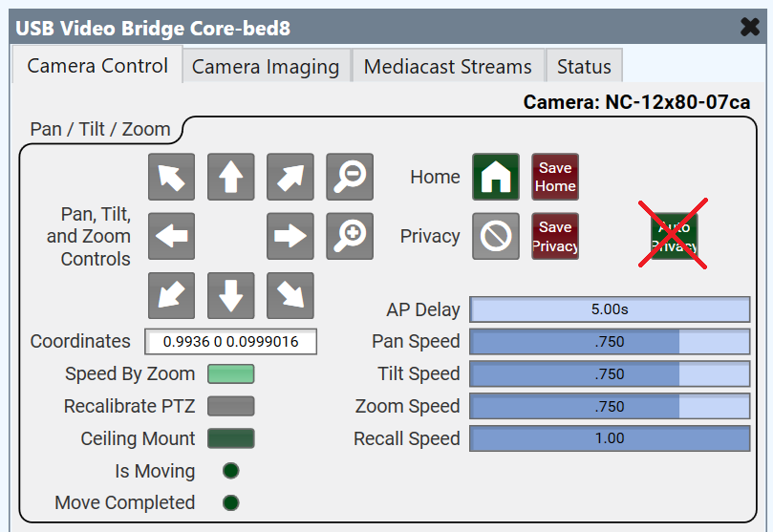Zoom in with the plus magnifier icon
The image size is (773, 532).
(350, 236)
